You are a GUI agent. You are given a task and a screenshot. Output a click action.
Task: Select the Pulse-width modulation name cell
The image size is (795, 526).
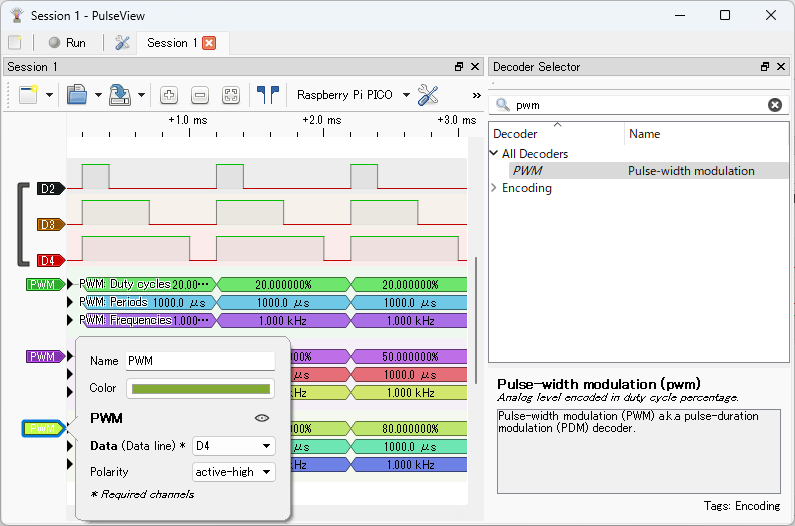[691, 171]
